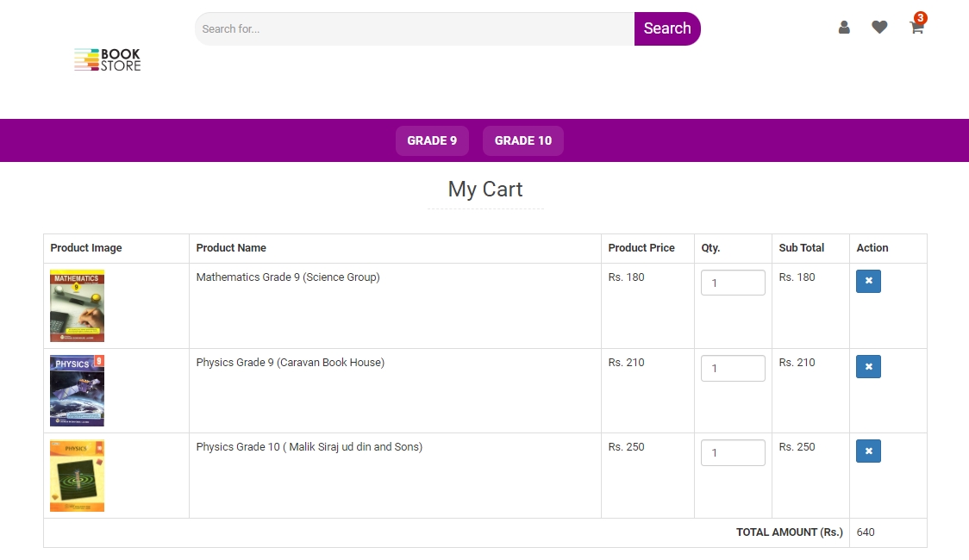
Task: Click the Physics Grade 10 cover thumbnail
Action: pyautogui.click(x=77, y=476)
